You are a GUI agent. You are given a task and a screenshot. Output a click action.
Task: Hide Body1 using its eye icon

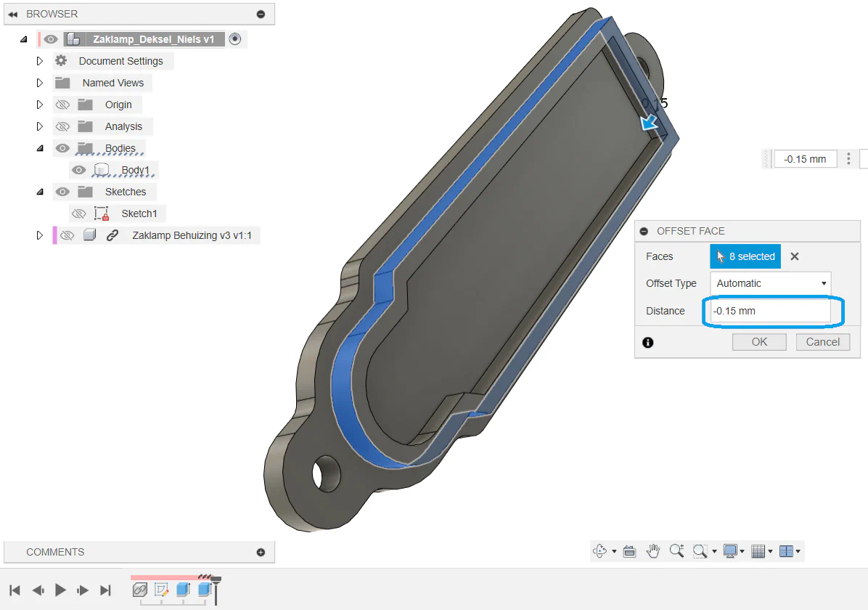coord(78,169)
